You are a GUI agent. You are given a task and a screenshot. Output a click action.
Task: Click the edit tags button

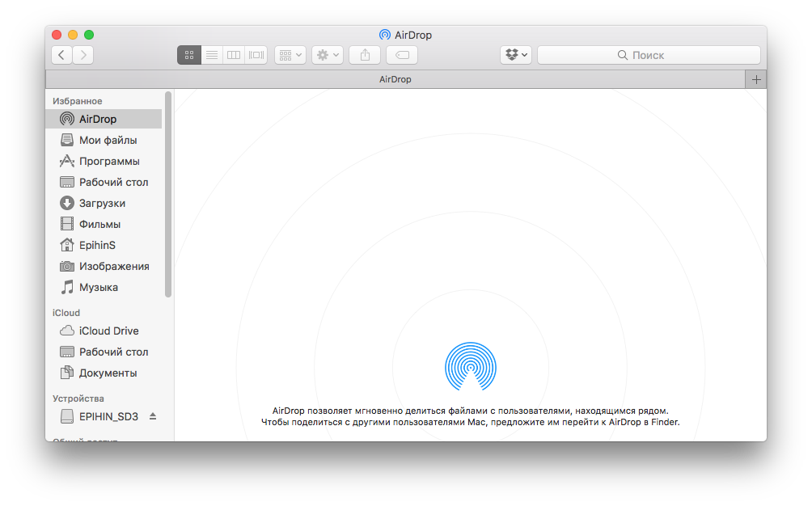click(x=402, y=55)
